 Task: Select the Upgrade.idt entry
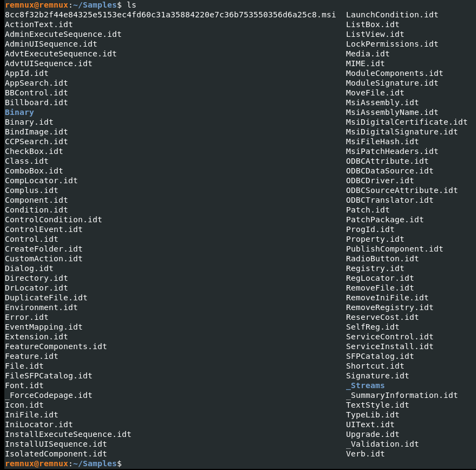pyautogui.click(x=373, y=434)
